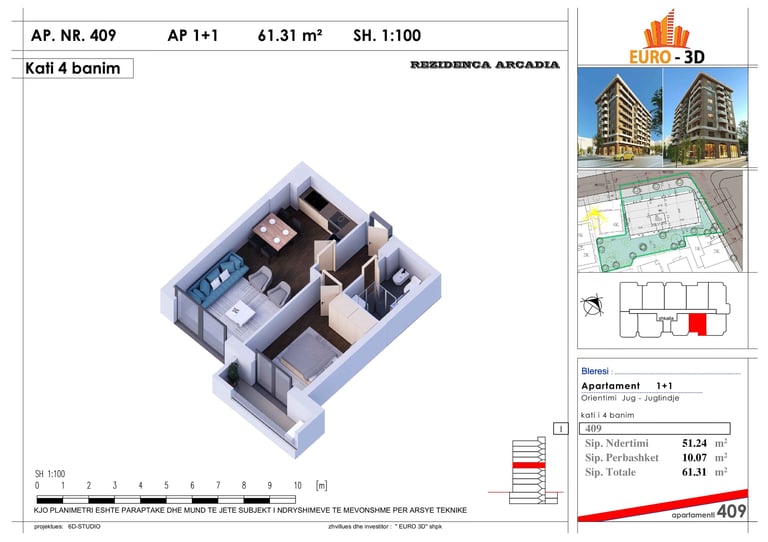Screen dimensions: 768x542
Task: Click the 'kati i 4 banim' text
Action: tap(607, 415)
